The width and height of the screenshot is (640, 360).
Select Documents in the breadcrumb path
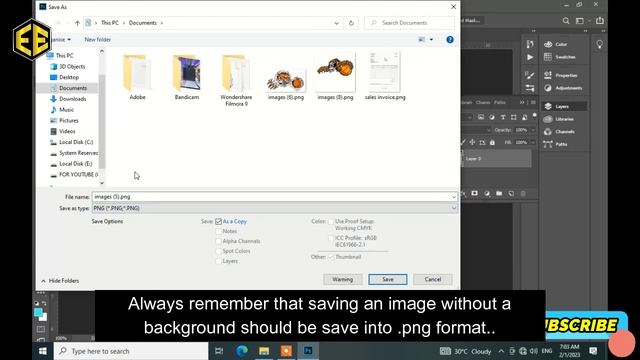click(142, 23)
